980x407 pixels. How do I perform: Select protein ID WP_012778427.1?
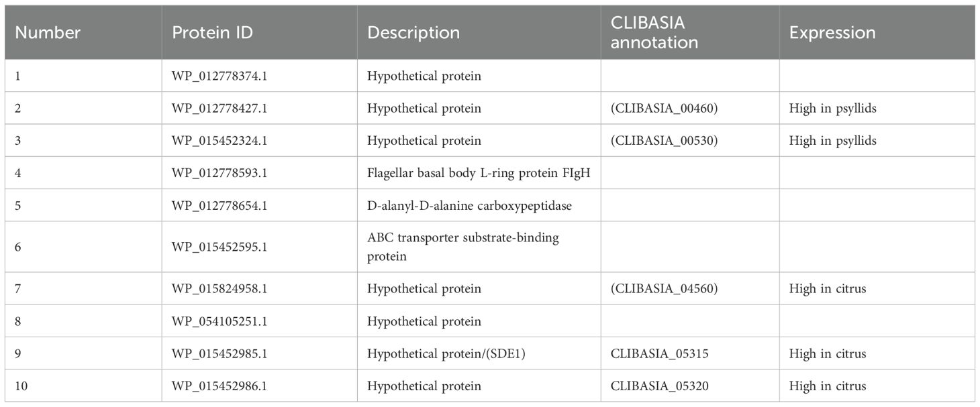(219, 108)
